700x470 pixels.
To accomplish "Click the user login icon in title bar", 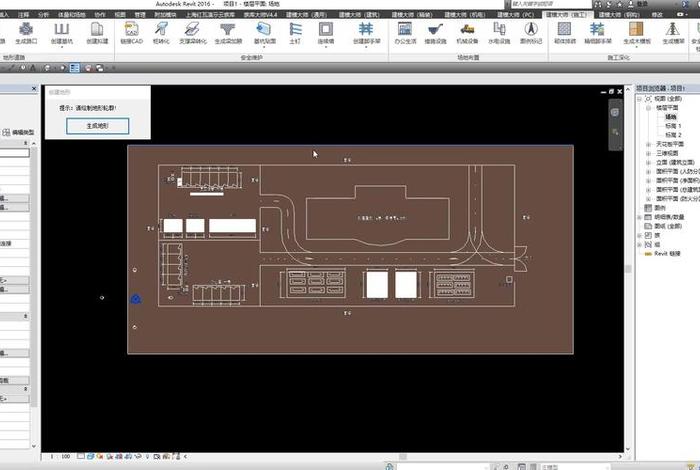I will 631,4.
